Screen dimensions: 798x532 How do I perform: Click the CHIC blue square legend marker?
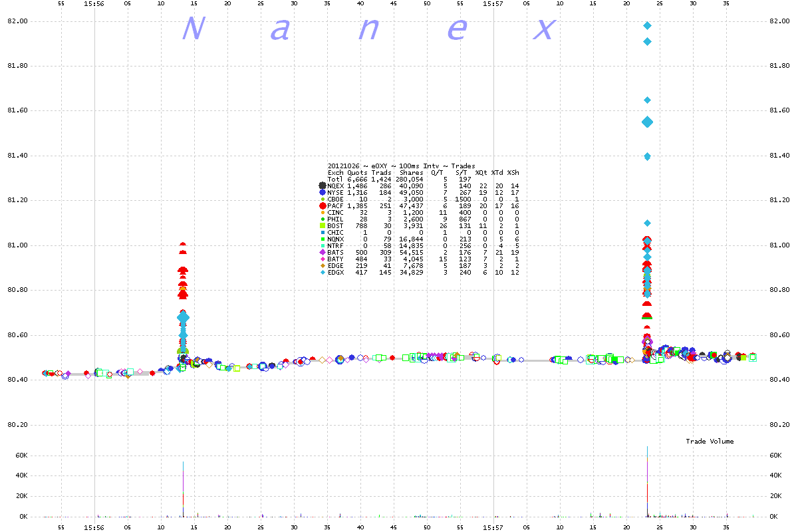coord(323,232)
